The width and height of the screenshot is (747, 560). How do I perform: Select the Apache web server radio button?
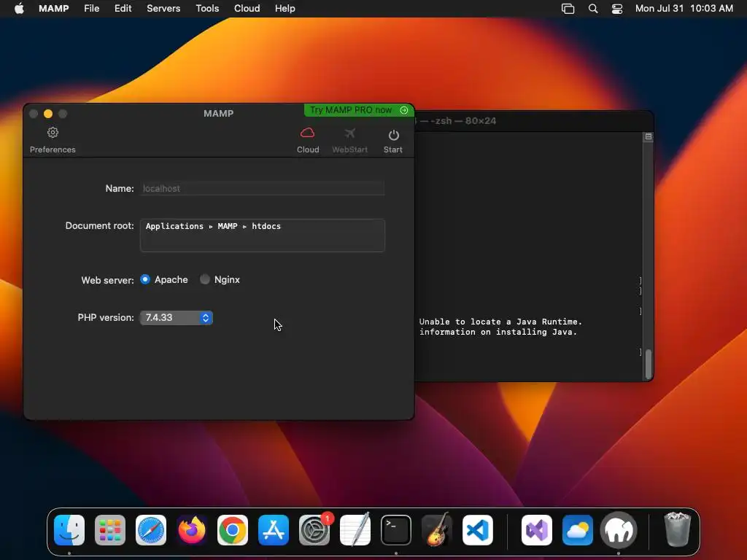[x=145, y=279]
